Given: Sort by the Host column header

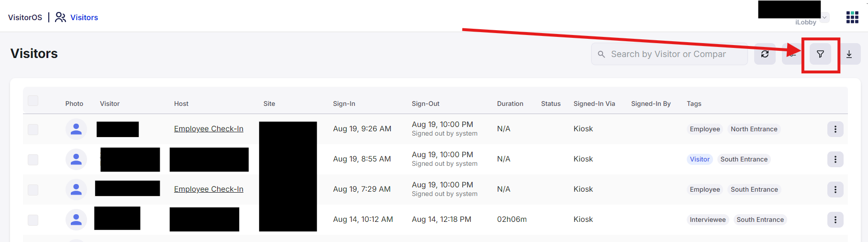Looking at the screenshot, I should click(181, 104).
